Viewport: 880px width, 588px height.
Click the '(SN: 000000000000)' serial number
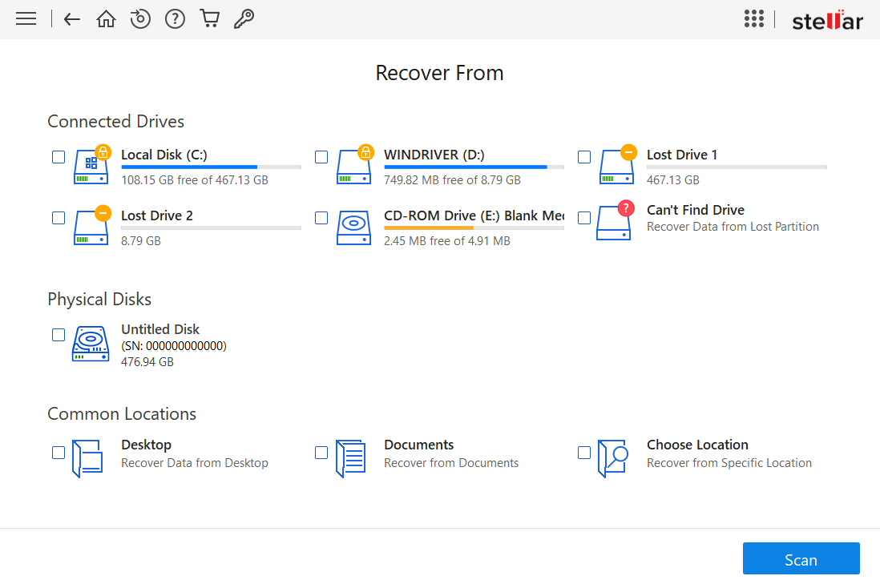(173, 345)
